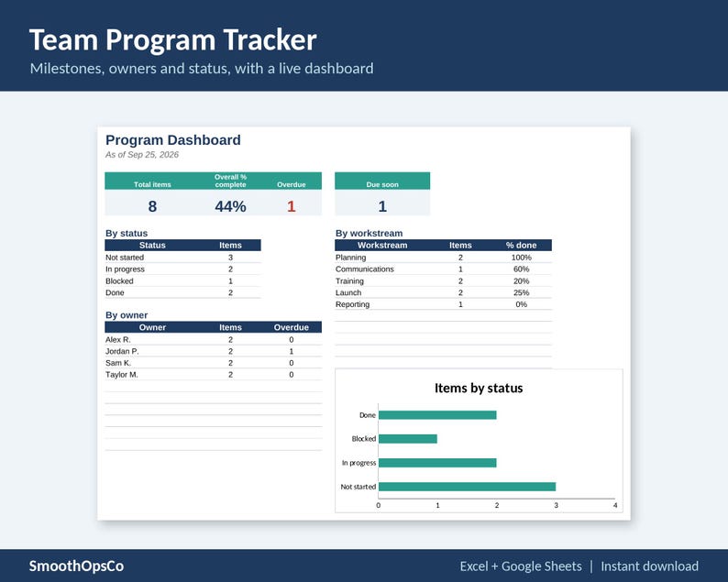
Task: Select the Done status row
Action: (x=183, y=292)
